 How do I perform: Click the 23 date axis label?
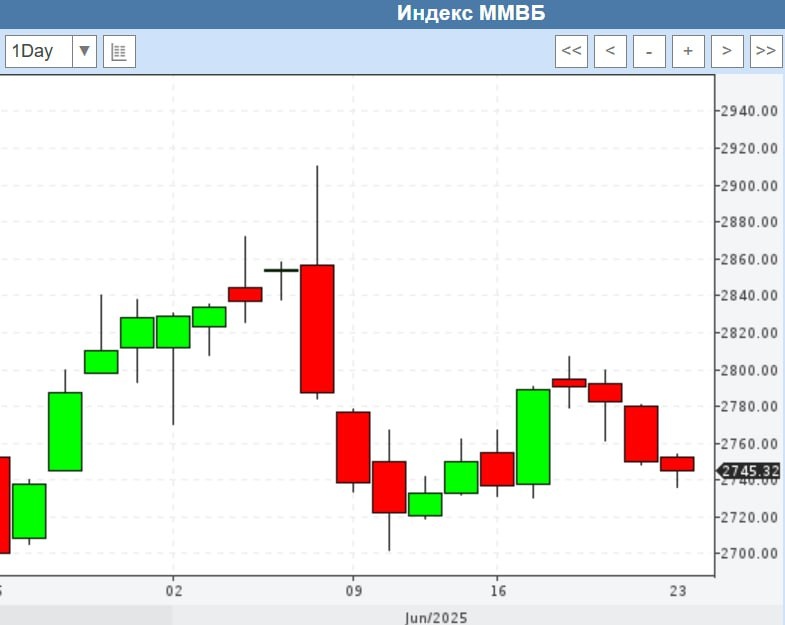[678, 591]
